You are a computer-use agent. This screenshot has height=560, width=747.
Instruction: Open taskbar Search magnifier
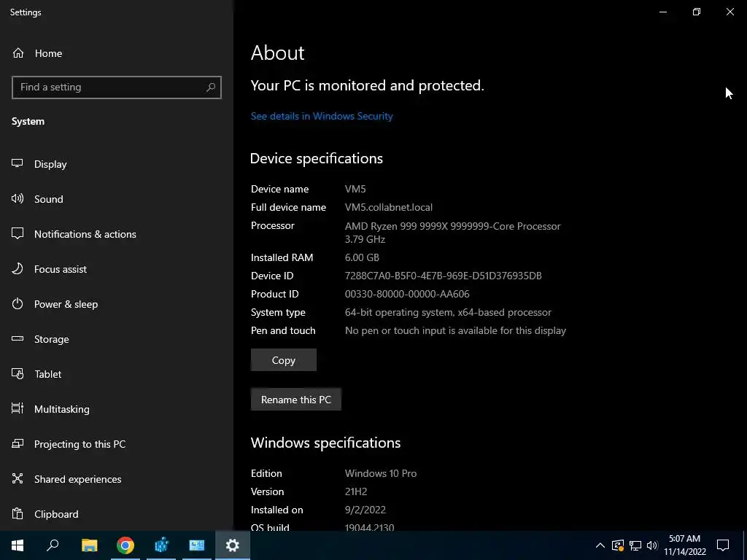coord(53,545)
